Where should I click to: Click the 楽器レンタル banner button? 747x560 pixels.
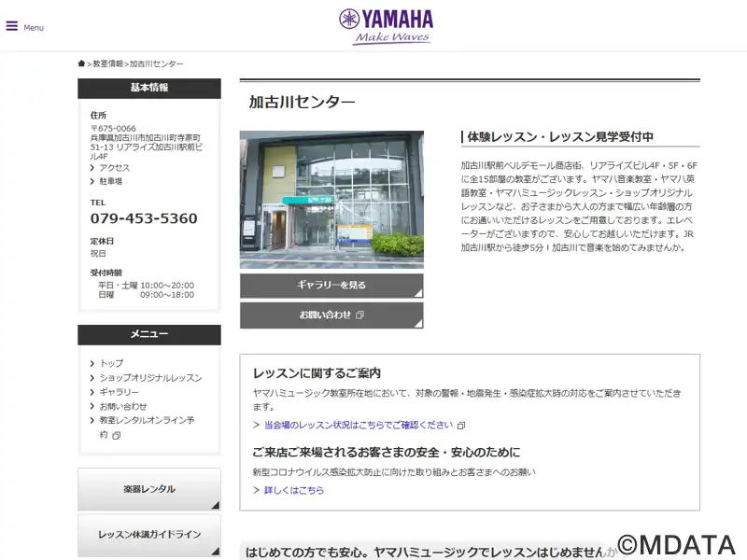(149, 489)
